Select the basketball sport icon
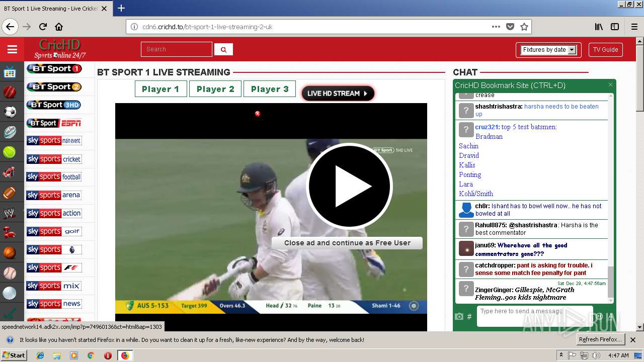 click(10, 252)
